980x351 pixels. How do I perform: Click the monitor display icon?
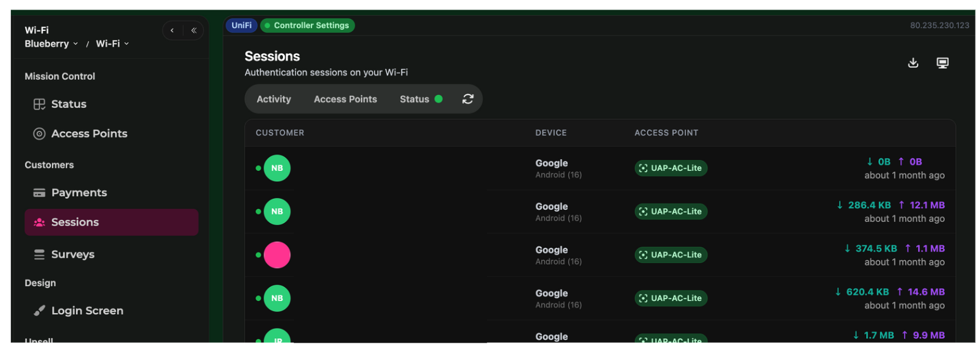(943, 63)
